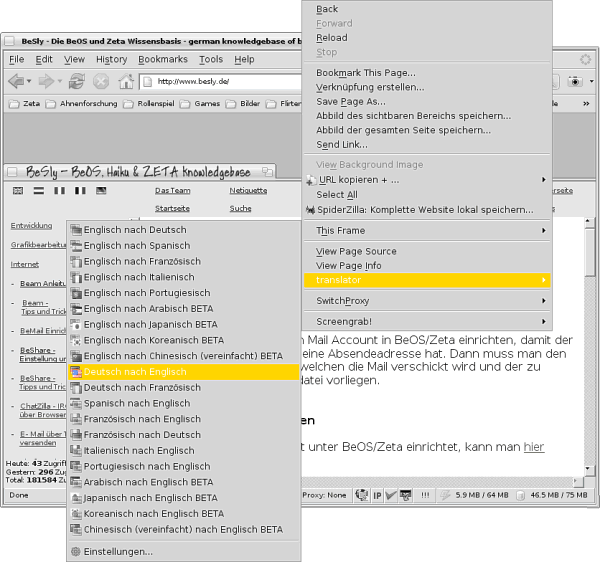Click the Einstellungen gear icon
Screen dimensions: 600x562
(75, 551)
